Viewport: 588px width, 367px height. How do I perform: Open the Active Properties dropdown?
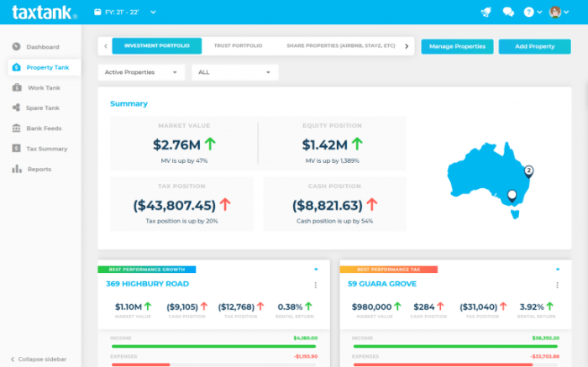(x=141, y=72)
